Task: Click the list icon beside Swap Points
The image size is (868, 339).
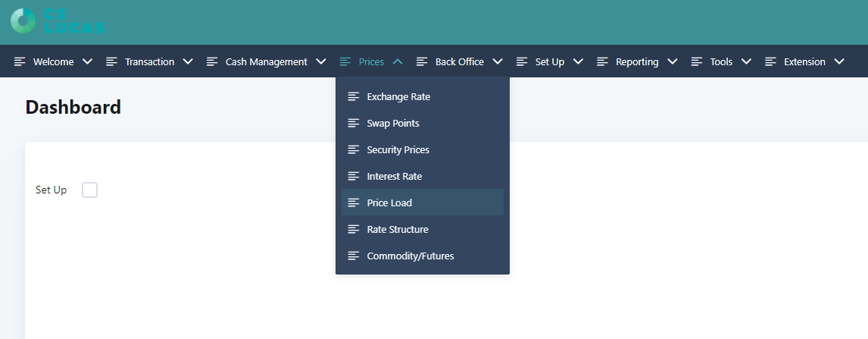Action: (353, 124)
